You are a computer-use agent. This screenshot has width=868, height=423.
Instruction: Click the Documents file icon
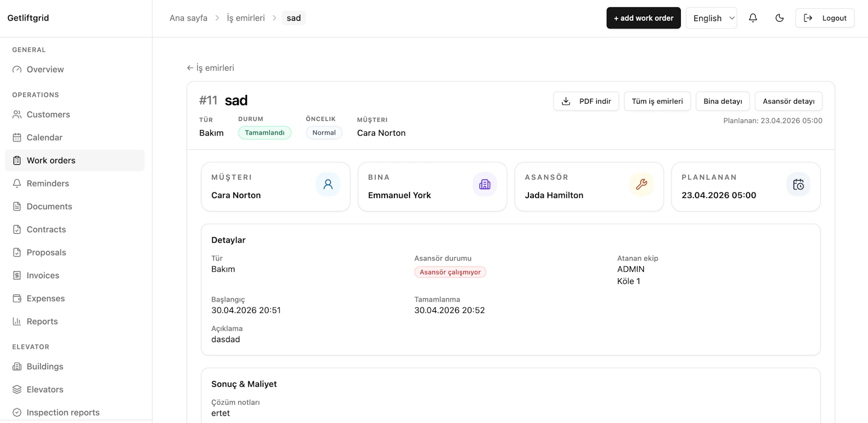17,207
